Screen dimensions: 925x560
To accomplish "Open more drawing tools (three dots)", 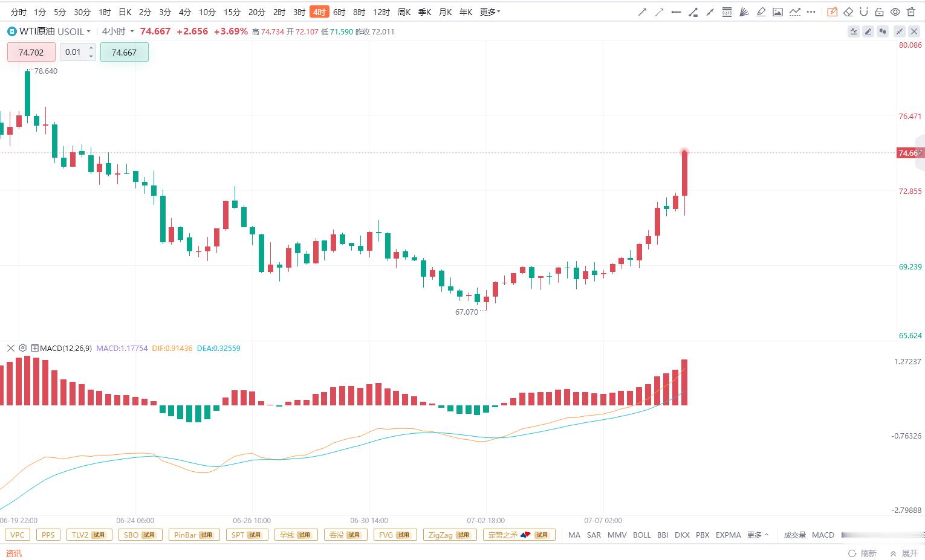I will 811,12.
